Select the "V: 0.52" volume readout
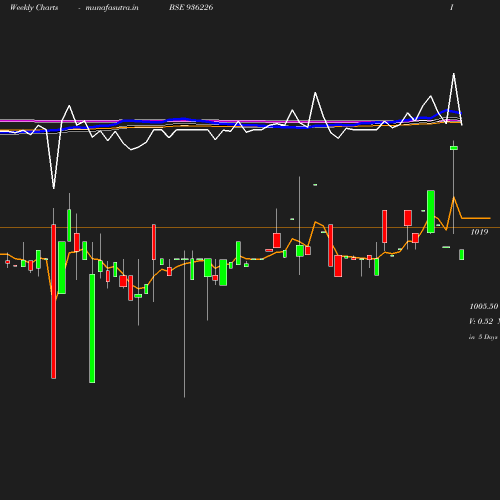Viewport: 500px width, 500px height. [481, 321]
